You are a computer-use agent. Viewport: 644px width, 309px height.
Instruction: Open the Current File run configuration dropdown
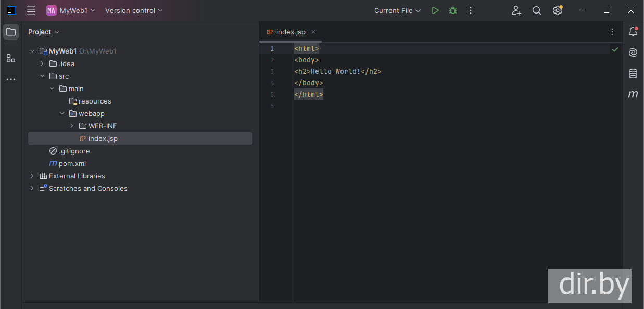tap(397, 10)
